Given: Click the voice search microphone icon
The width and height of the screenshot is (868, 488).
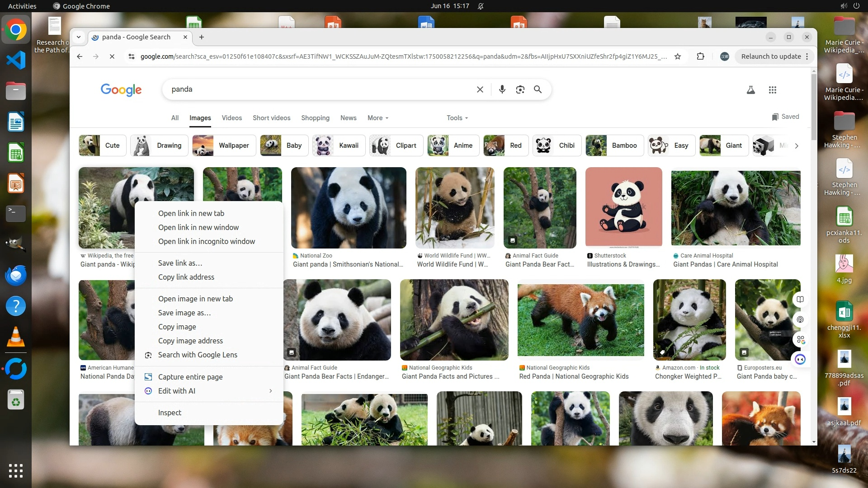Looking at the screenshot, I should (x=502, y=89).
